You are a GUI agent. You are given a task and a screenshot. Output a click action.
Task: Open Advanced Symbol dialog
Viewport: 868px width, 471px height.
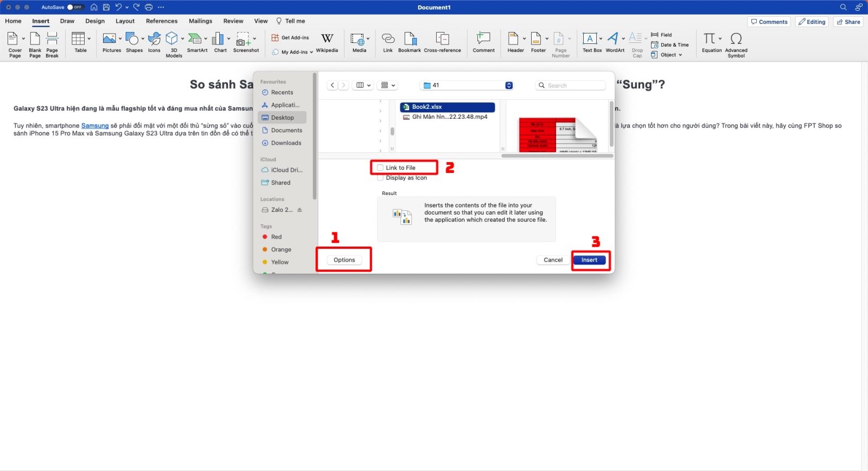(x=736, y=44)
